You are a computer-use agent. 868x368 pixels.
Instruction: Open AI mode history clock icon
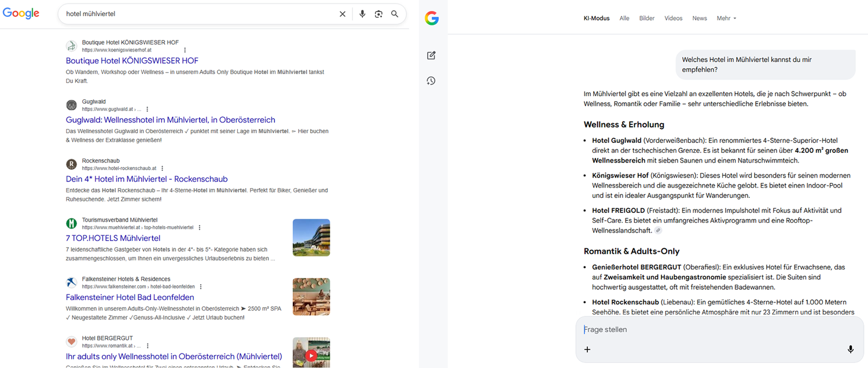pos(431,81)
